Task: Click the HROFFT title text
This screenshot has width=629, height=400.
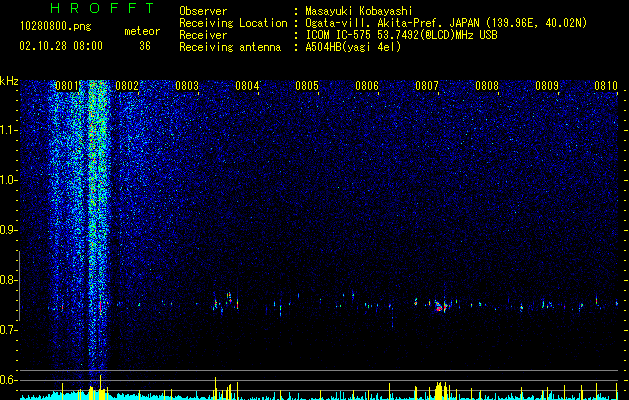Action: click(103, 8)
